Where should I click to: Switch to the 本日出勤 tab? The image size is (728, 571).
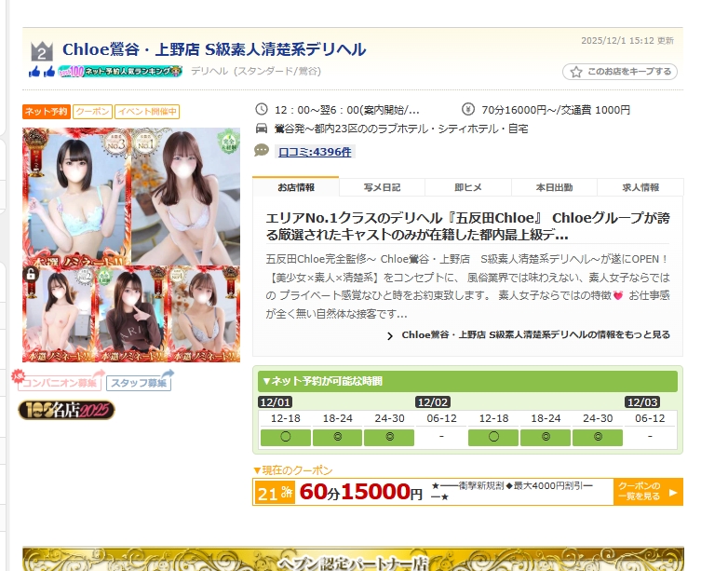pos(554,186)
